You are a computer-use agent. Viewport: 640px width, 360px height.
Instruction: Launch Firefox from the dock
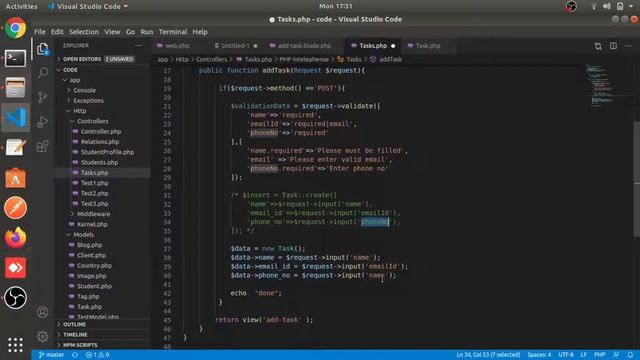pyautogui.click(x=16, y=238)
